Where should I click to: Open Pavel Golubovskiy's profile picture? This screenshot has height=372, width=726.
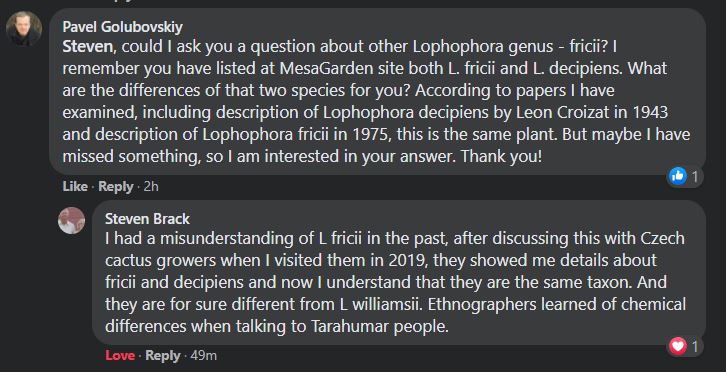pos(24,29)
